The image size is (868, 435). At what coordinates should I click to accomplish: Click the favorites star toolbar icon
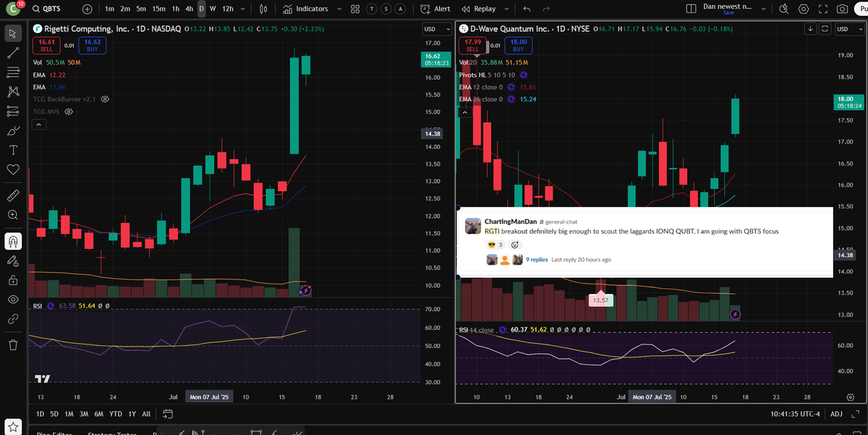(14, 427)
